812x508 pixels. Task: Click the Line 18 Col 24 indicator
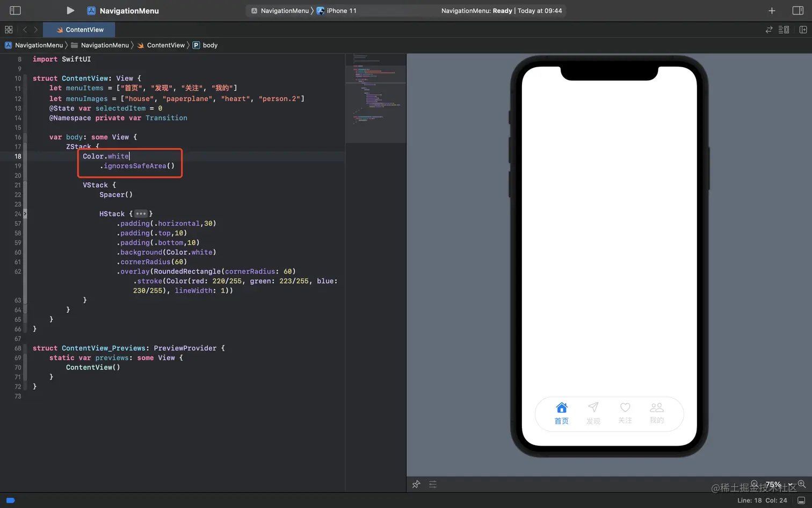click(x=762, y=500)
